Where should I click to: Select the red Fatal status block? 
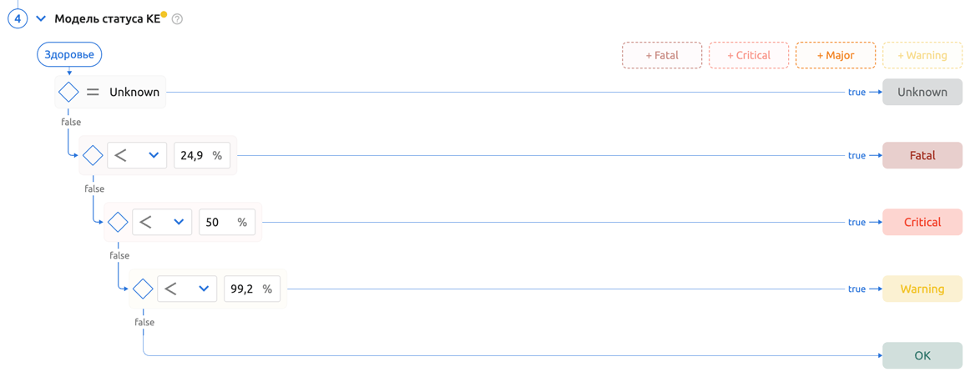[x=922, y=156]
